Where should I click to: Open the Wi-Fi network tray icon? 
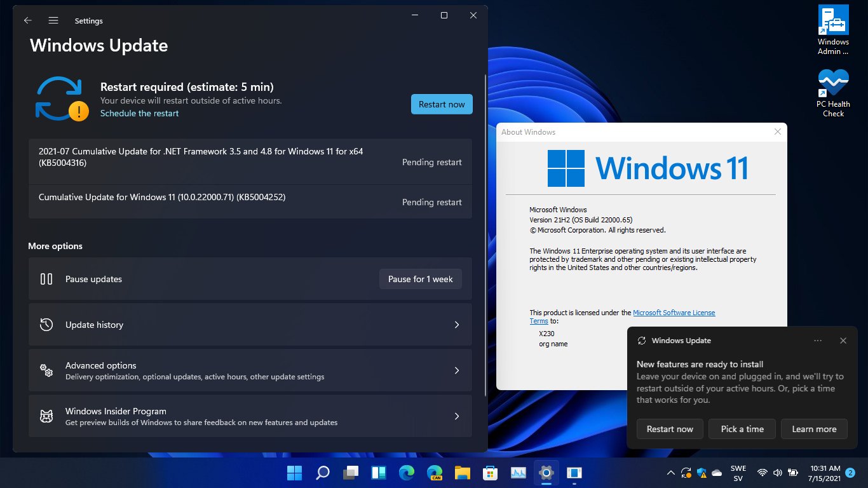[x=763, y=473]
